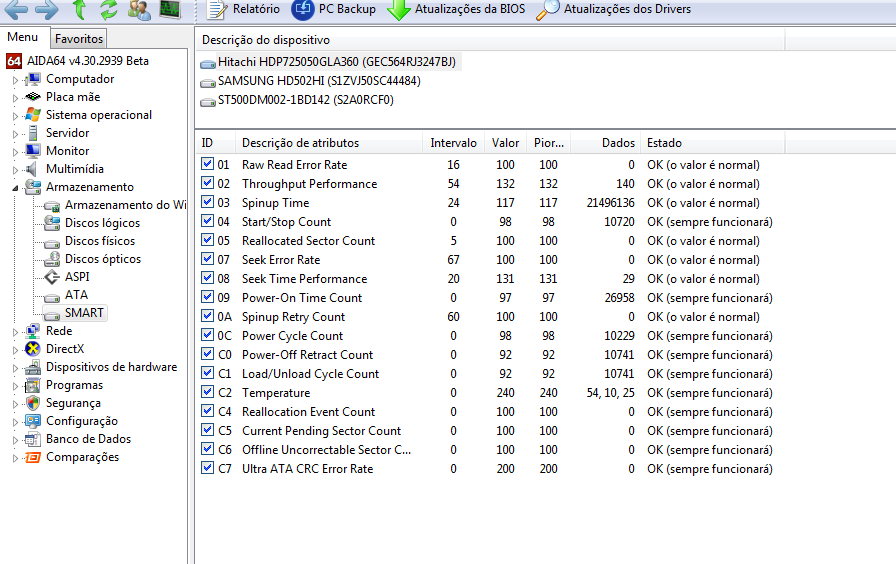Image resolution: width=896 pixels, height=564 pixels.
Task: Click the Programas icon
Action: pyautogui.click(x=33, y=385)
